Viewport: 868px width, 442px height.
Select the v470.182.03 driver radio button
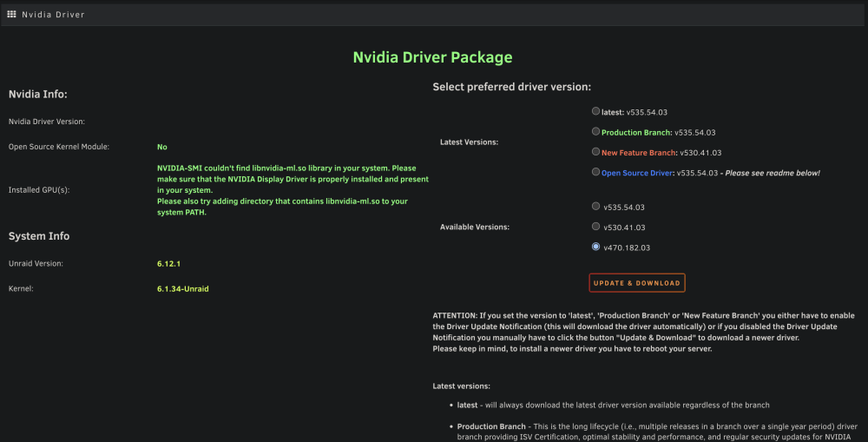coord(595,247)
